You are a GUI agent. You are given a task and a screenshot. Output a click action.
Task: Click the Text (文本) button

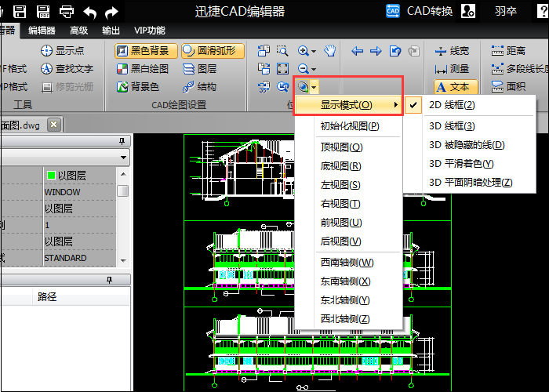pos(453,86)
